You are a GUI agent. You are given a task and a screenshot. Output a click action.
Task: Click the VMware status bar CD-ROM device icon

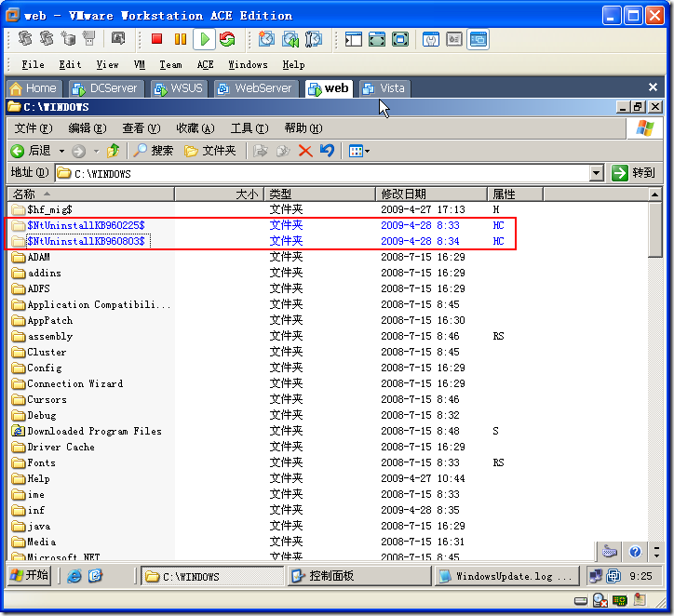point(600,600)
